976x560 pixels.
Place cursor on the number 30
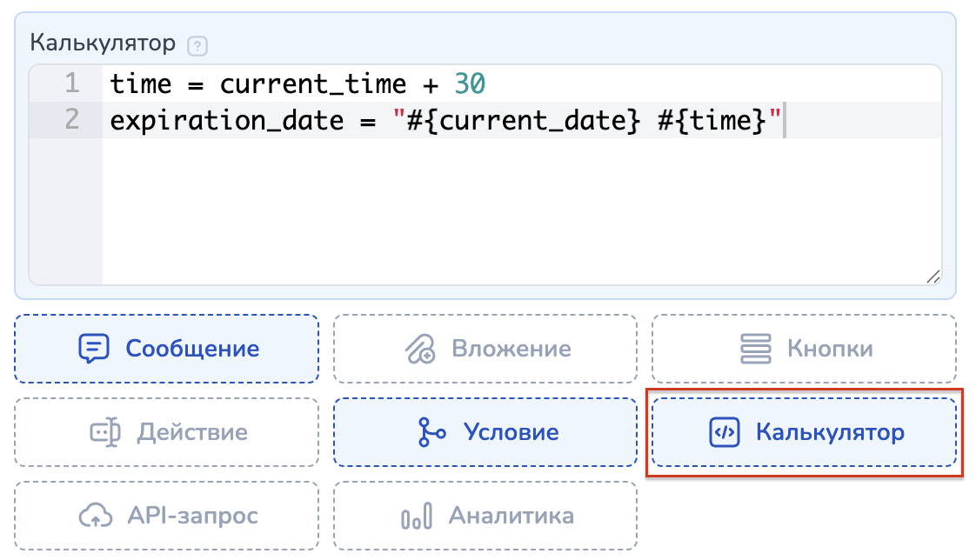coord(470,84)
